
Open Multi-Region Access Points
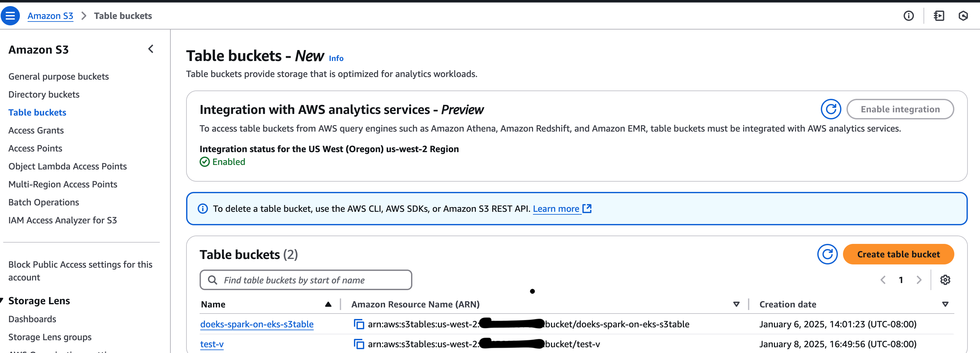(x=63, y=184)
